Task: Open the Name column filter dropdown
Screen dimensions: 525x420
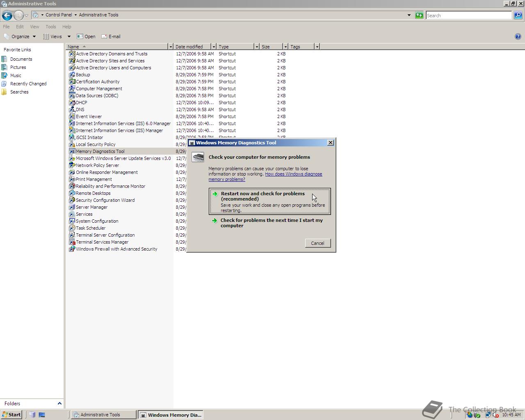Action: coord(171,47)
